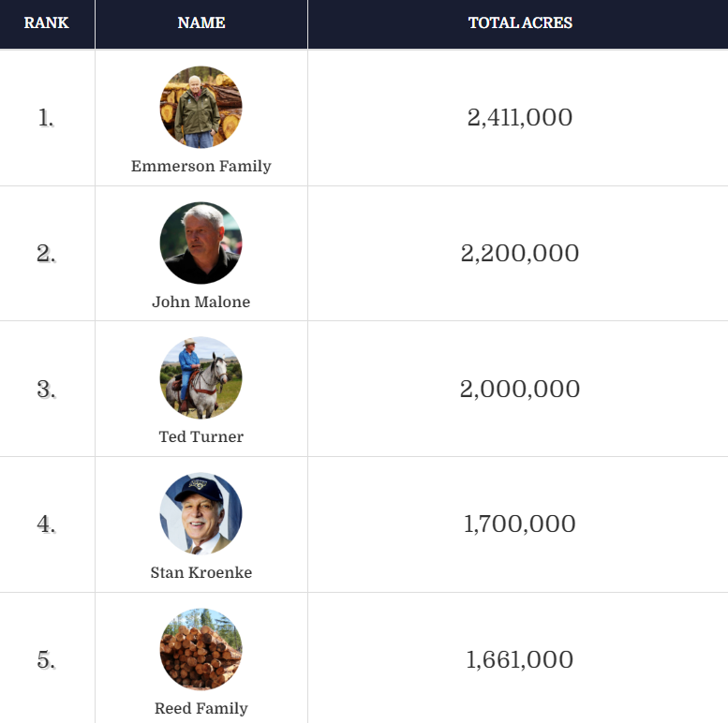Open the stacked logs photo above Reed Family
The height and width of the screenshot is (723, 728).
pyautogui.click(x=201, y=649)
